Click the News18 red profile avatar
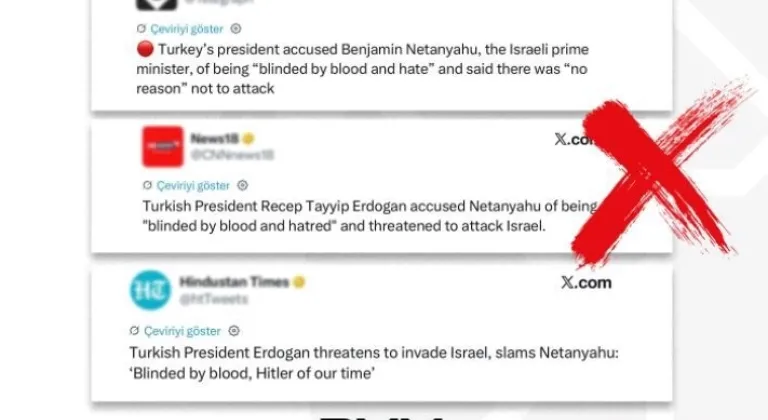This screenshot has height=420, width=768. [x=163, y=147]
